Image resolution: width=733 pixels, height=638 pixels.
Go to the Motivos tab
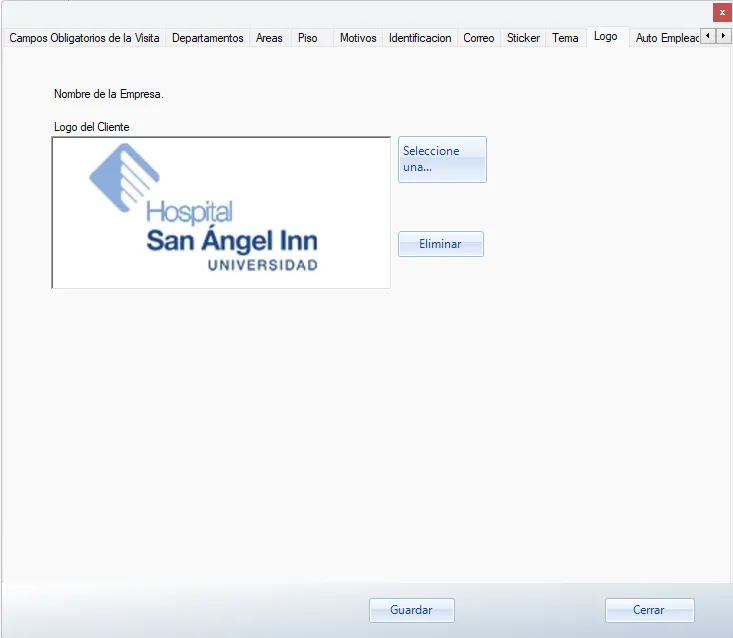point(358,38)
